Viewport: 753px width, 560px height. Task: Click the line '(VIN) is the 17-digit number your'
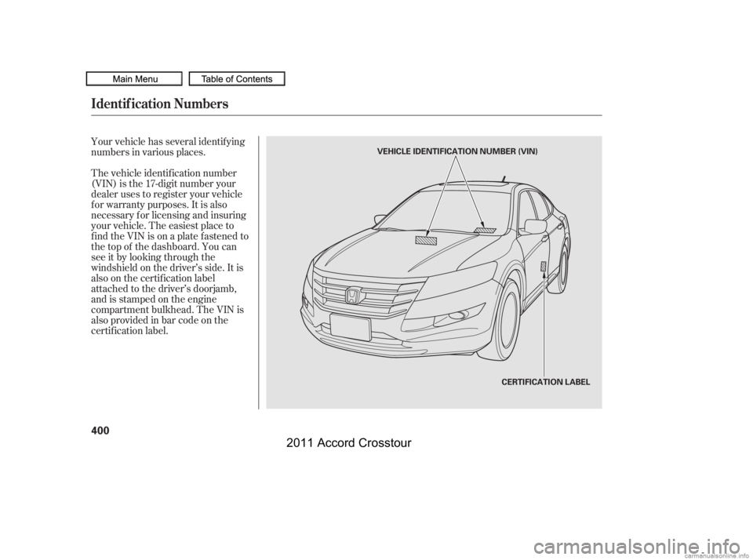coord(164,184)
